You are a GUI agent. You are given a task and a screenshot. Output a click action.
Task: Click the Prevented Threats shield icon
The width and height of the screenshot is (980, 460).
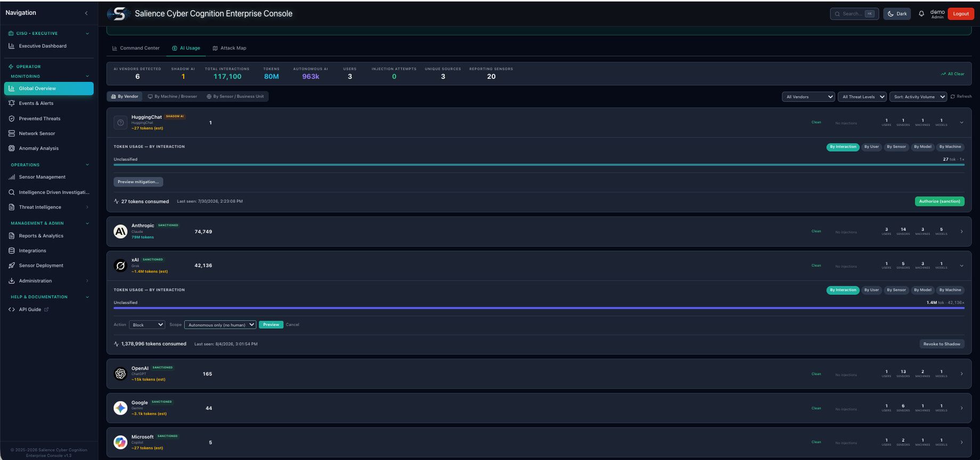pos(11,119)
